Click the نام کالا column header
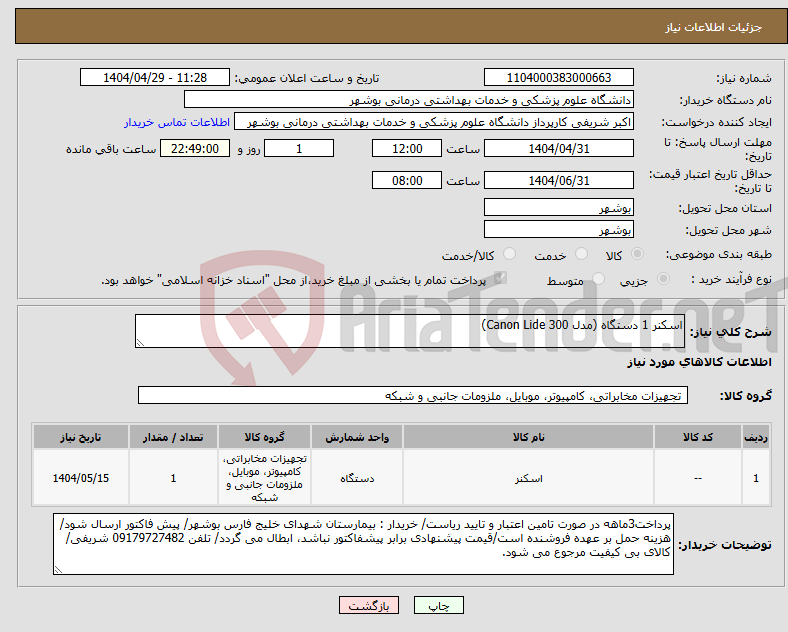788x632 pixels. 528,437
